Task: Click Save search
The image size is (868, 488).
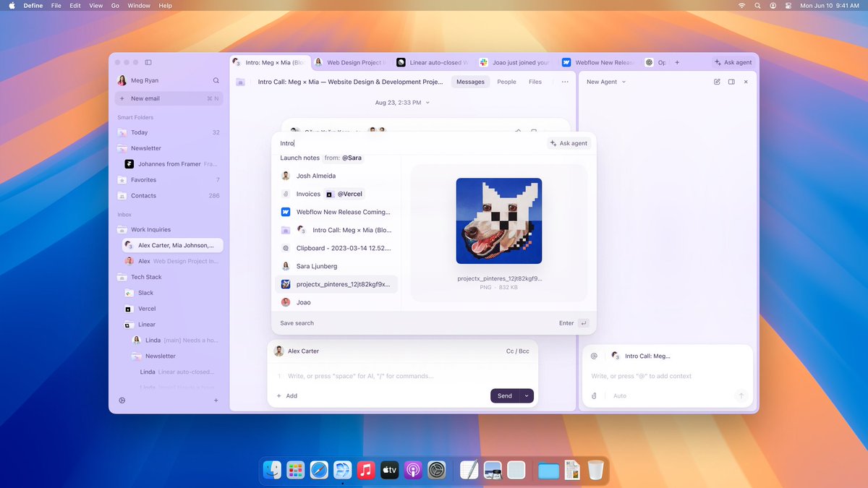Action: 297,323
